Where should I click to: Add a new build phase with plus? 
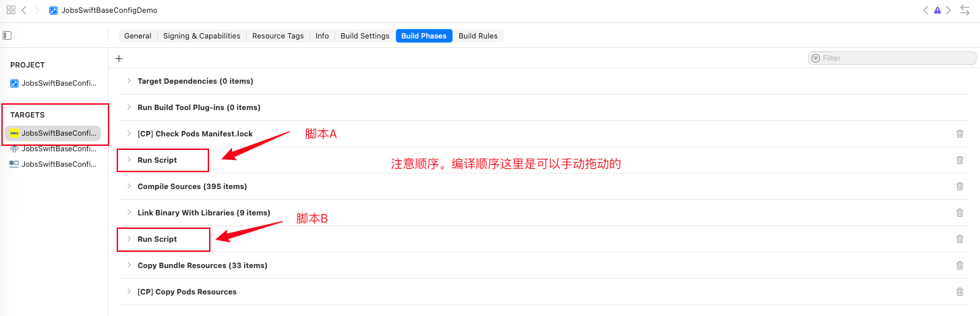119,59
